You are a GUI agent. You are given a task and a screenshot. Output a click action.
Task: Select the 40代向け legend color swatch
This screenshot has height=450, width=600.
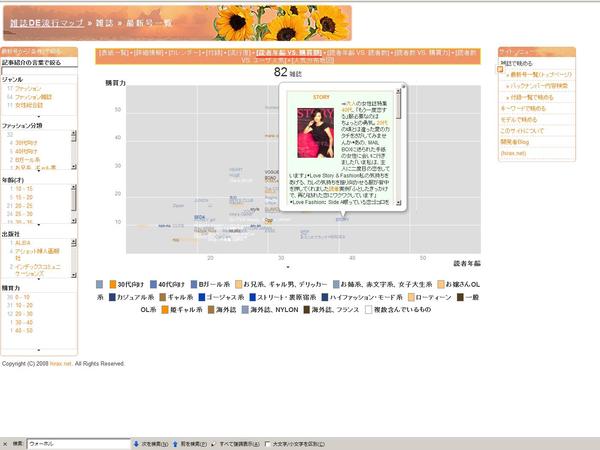point(153,284)
